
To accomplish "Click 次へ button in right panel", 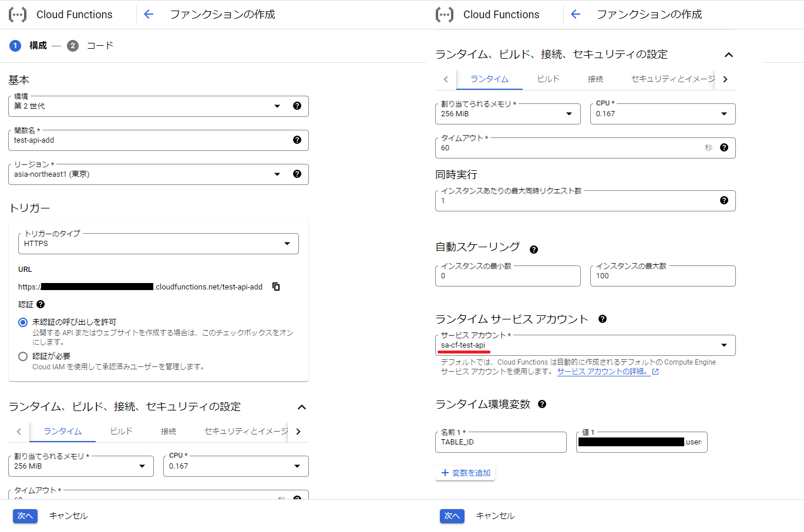I will pyautogui.click(x=452, y=516).
